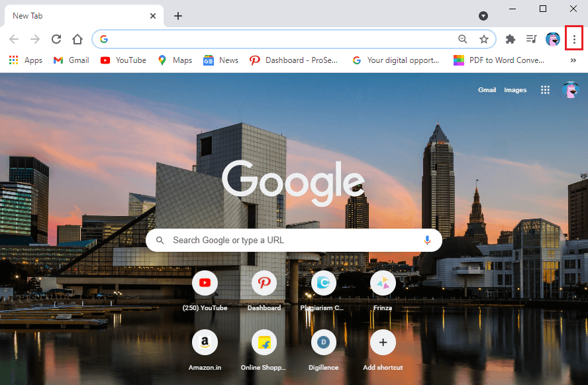
Task: Open the Google apps grid icon
Action: point(545,89)
